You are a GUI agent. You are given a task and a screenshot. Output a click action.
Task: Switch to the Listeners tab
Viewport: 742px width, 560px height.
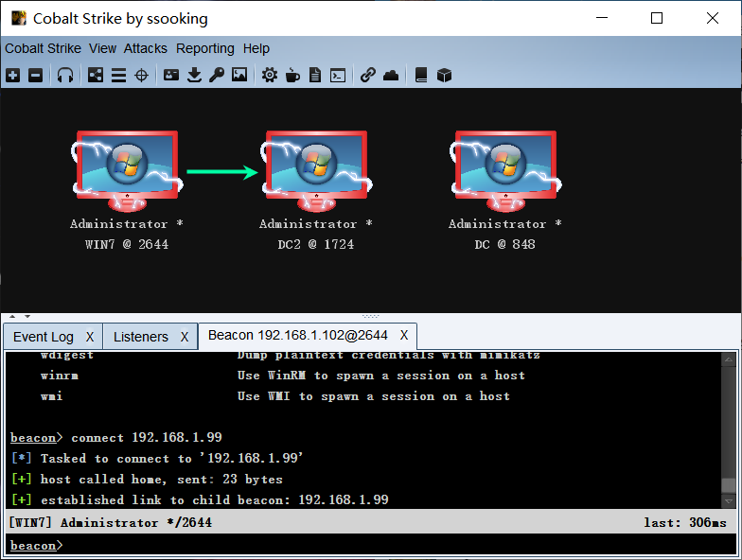click(140, 337)
